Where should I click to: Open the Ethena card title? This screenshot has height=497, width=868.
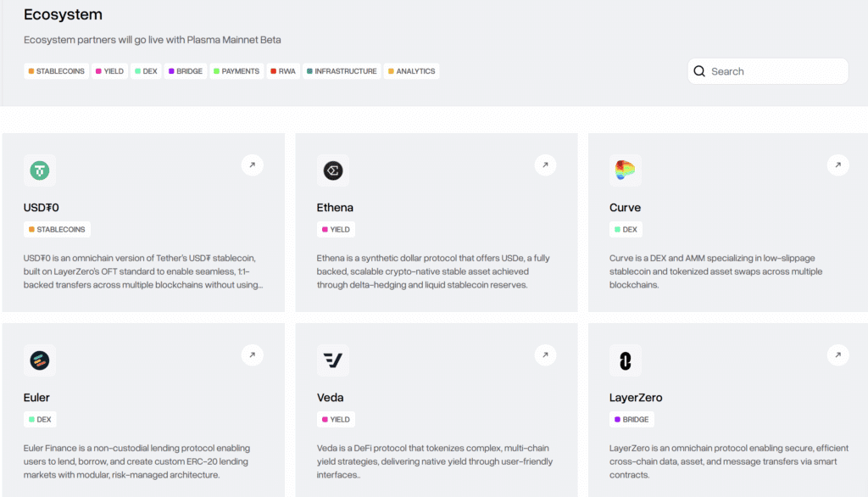click(x=335, y=208)
